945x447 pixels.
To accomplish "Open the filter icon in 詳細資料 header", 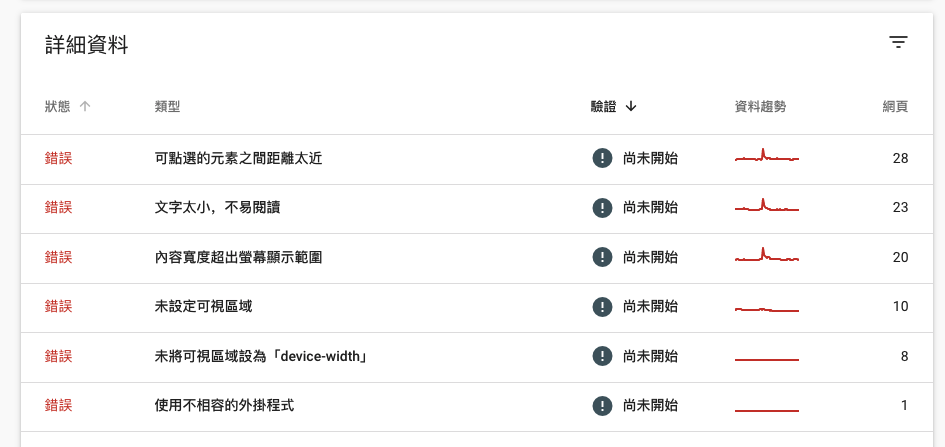I will pos(898,43).
